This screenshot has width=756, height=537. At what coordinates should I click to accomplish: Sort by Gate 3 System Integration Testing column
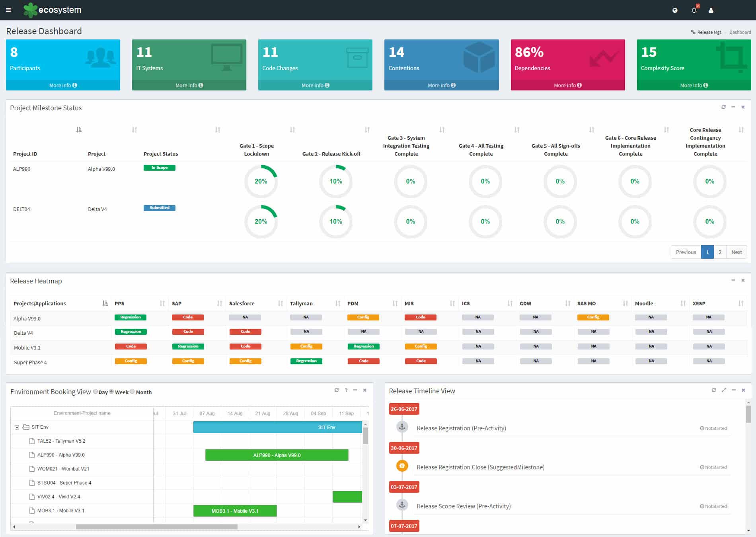click(442, 130)
